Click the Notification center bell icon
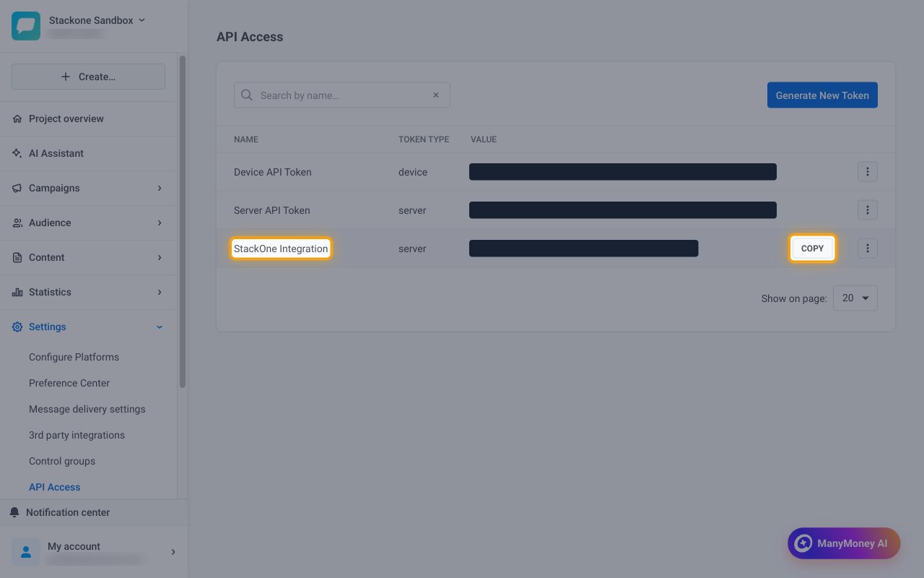The image size is (924, 578). [x=14, y=512]
